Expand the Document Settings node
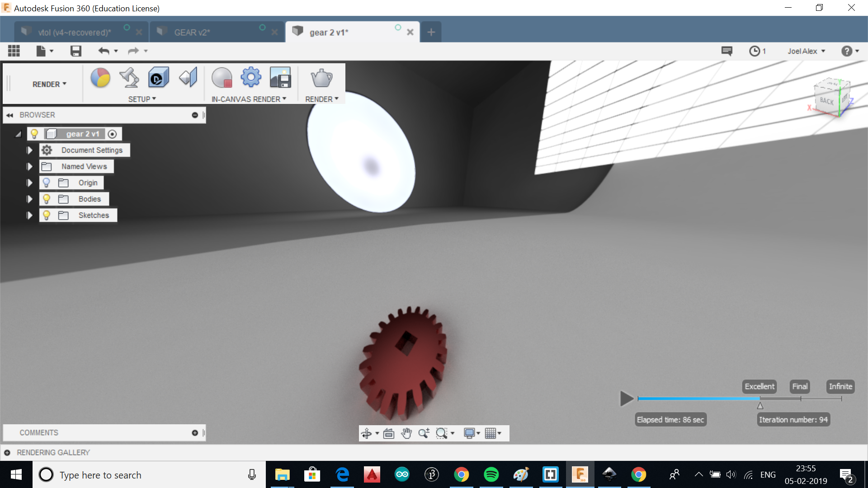 point(29,150)
